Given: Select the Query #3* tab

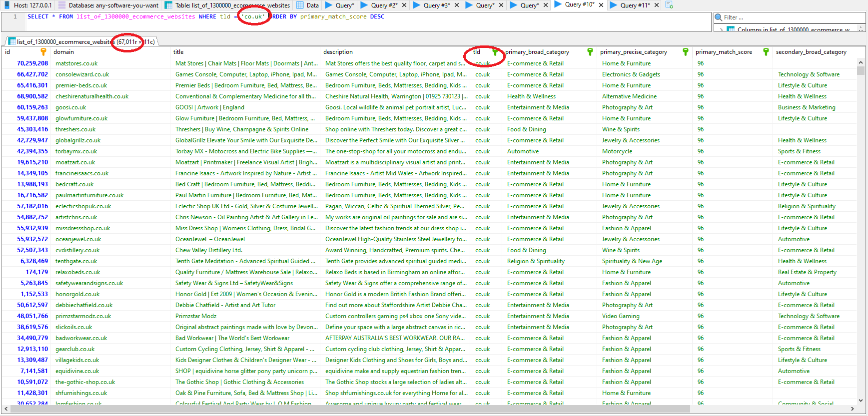Looking at the screenshot, I should [x=436, y=5].
